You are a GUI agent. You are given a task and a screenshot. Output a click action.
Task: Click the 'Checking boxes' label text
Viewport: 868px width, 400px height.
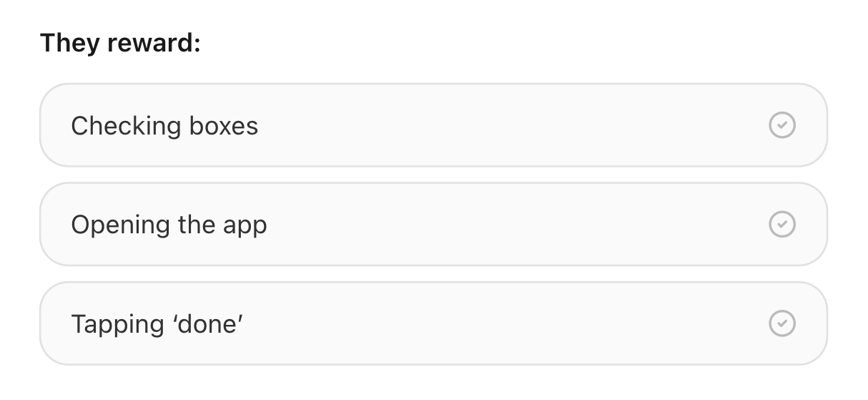coord(164,126)
